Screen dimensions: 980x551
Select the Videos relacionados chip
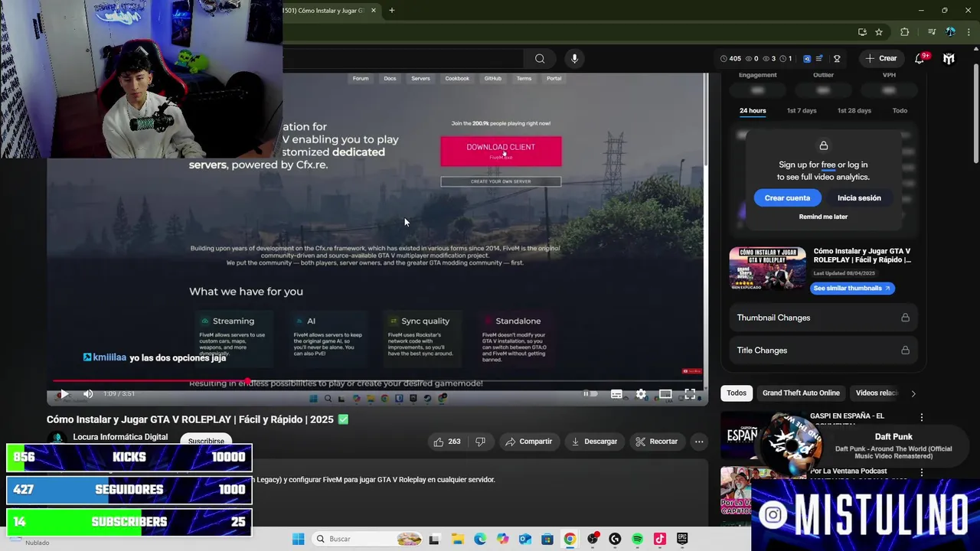click(876, 393)
